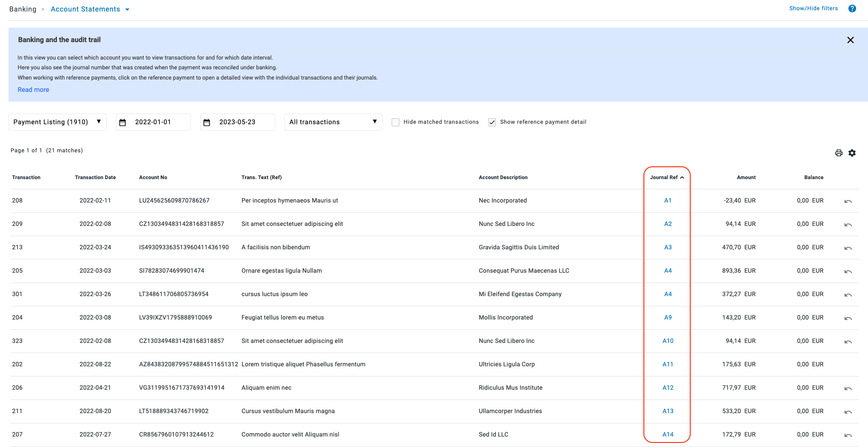This screenshot has height=448, width=868.
Task: Close the Banking and audit trail banner
Action: tap(850, 40)
